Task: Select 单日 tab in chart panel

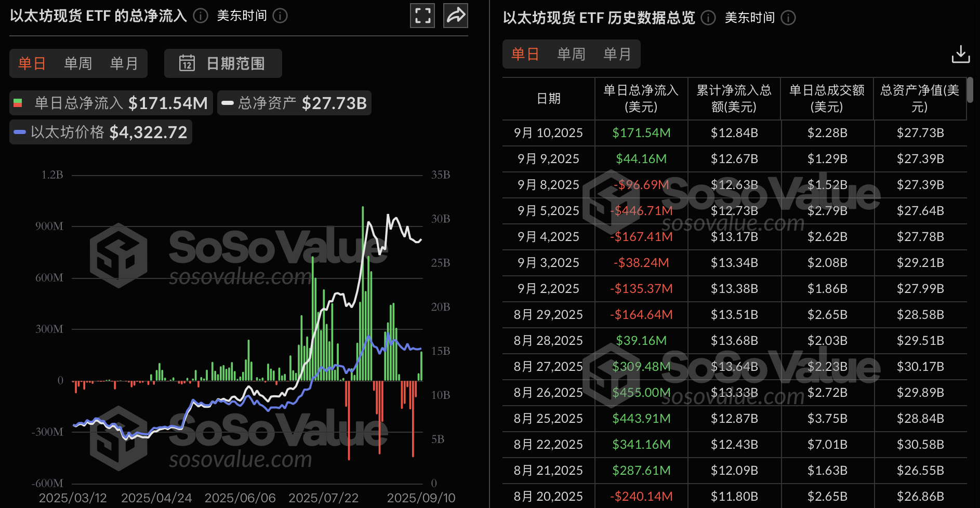Action: (x=32, y=63)
